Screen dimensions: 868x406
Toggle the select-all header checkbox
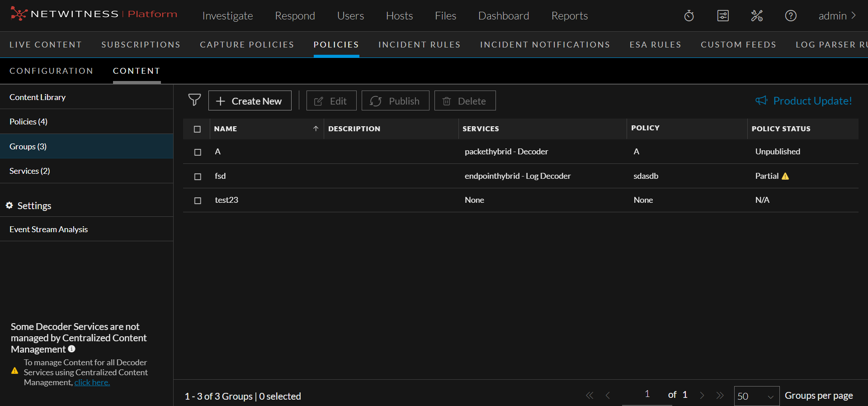click(x=197, y=129)
